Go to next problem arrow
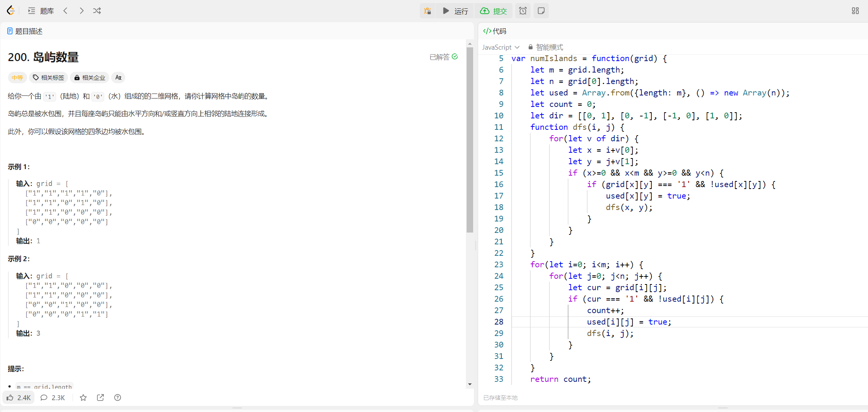Viewport: 868px width, 412px height. coord(81,11)
